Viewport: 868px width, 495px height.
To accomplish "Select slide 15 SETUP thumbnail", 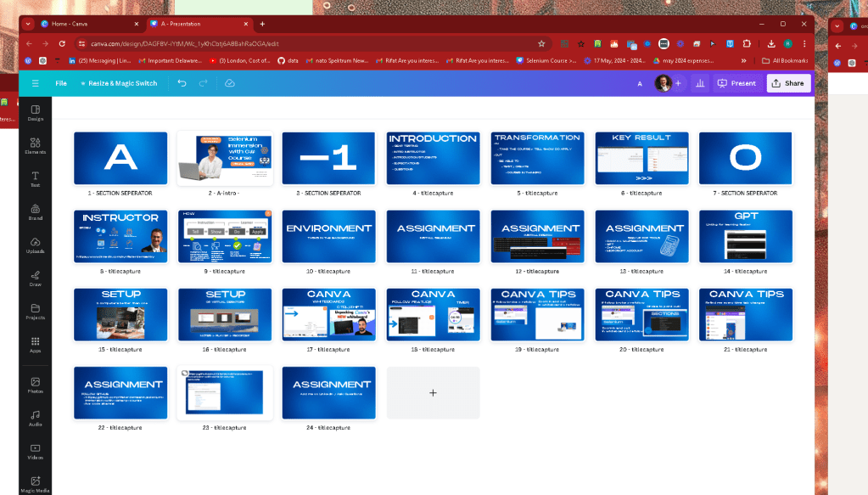I will click(x=120, y=314).
